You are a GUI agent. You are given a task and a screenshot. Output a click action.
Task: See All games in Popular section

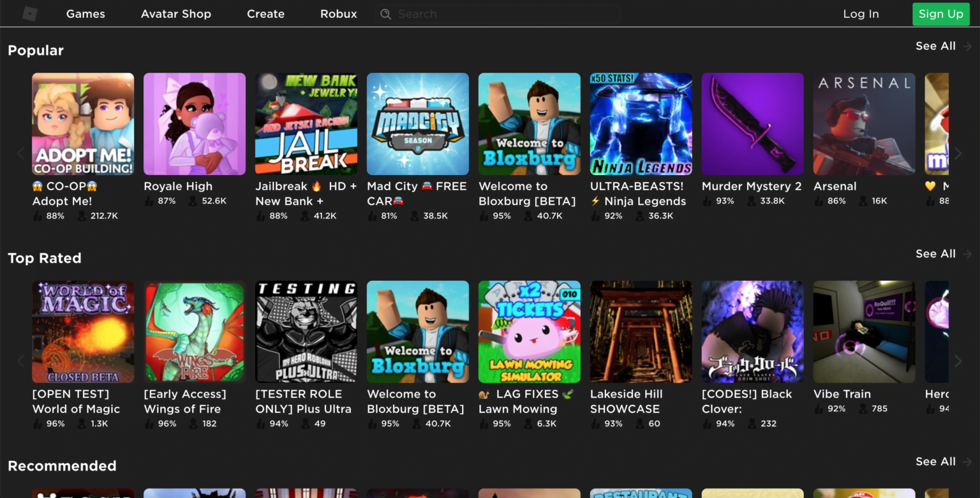935,46
